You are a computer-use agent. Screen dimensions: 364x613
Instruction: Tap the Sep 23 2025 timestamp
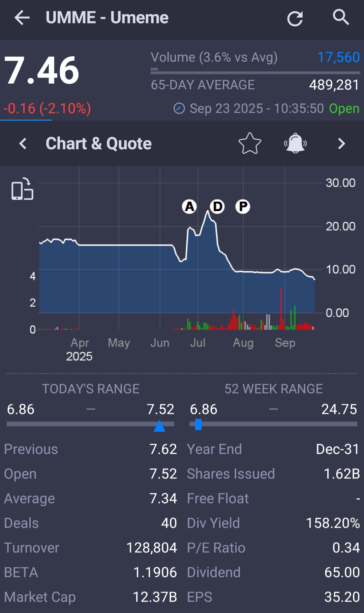(x=256, y=109)
